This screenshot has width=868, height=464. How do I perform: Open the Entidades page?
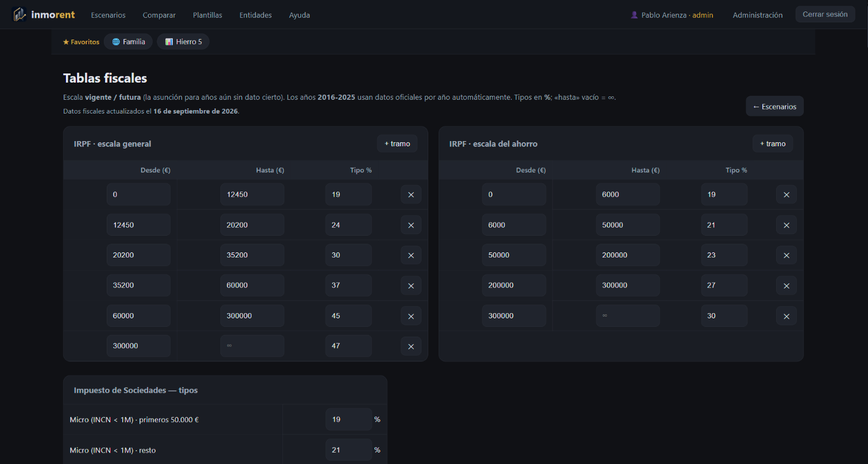pos(255,15)
